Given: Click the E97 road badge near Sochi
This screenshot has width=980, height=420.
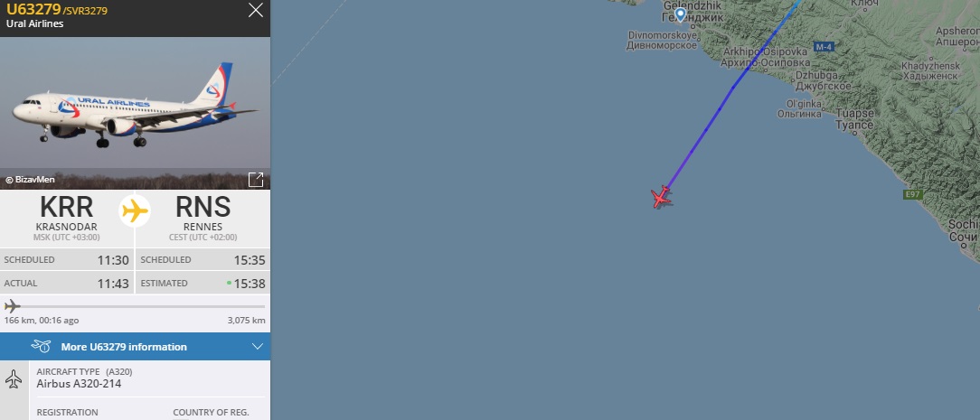Looking at the screenshot, I should 913,195.
